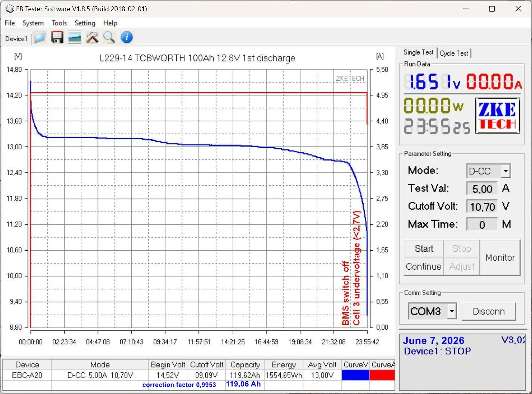This screenshot has height=394, width=532.
Task: Click the Start button
Action: click(x=424, y=249)
